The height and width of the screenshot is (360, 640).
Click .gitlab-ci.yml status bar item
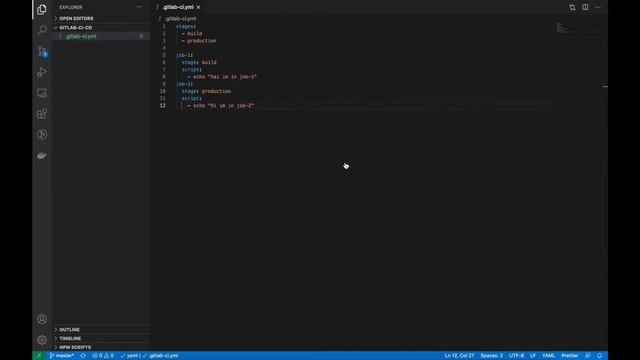coord(160,356)
